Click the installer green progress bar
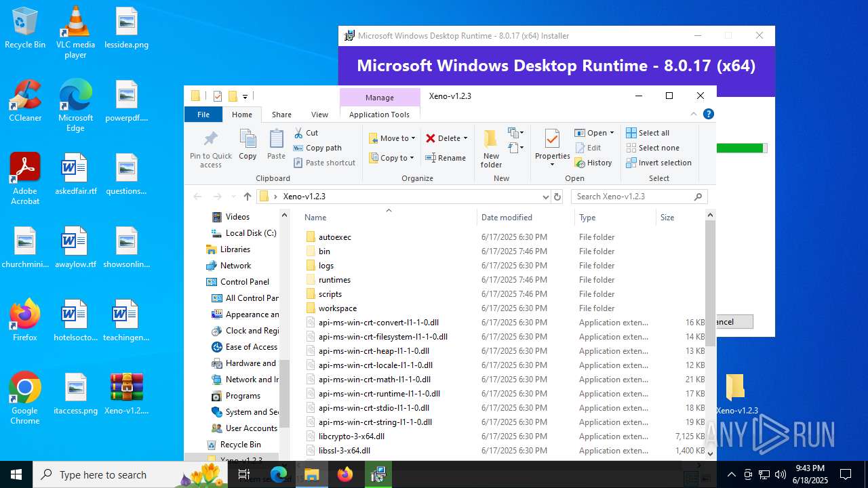This screenshot has width=868, height=488. click(x=741, y=148)
